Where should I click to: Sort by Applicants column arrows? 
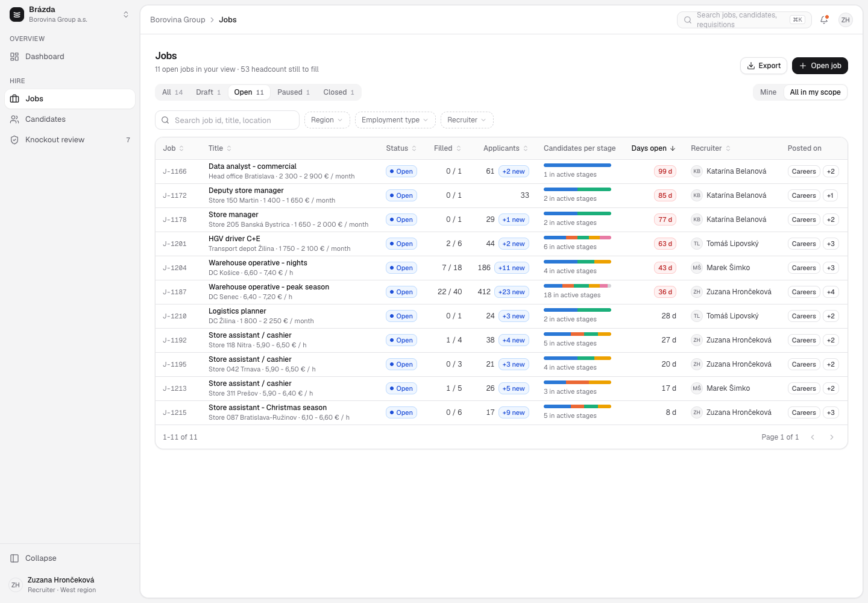click(526, 148)
